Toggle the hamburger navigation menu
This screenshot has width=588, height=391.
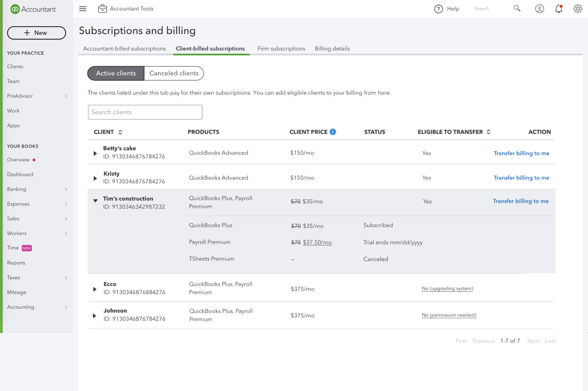coord(83,9)
